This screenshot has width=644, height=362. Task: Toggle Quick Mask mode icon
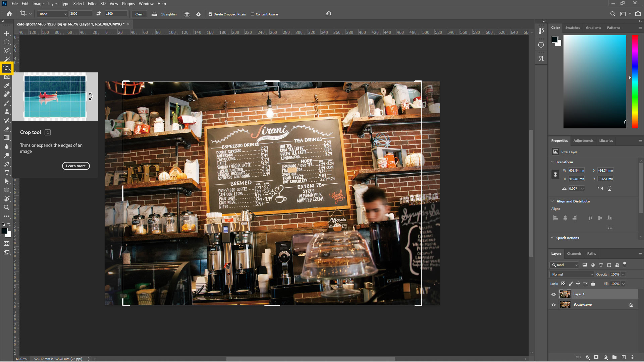tap(6, 244)
